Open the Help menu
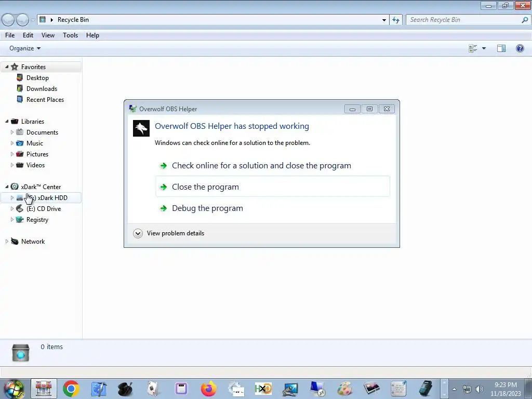The height and width of the screenshot is (399, 532). 92,35
